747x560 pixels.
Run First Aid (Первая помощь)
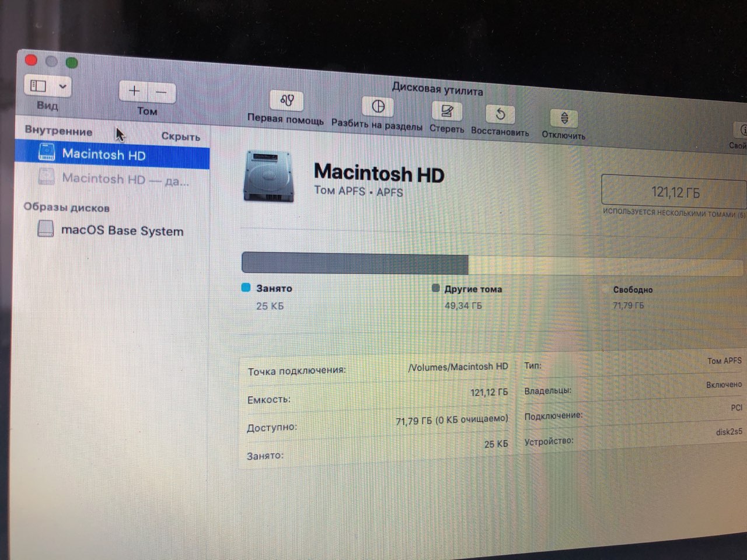pos(287,100)
